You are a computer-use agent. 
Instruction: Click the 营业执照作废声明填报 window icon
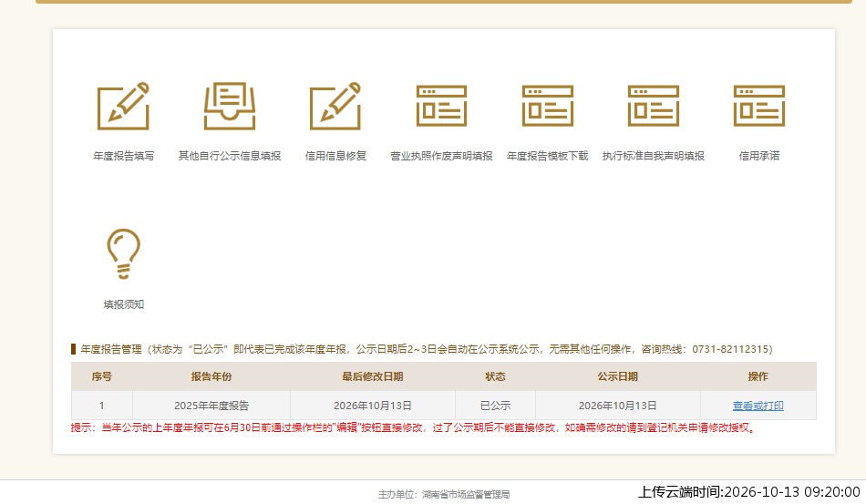coord(441,106)
